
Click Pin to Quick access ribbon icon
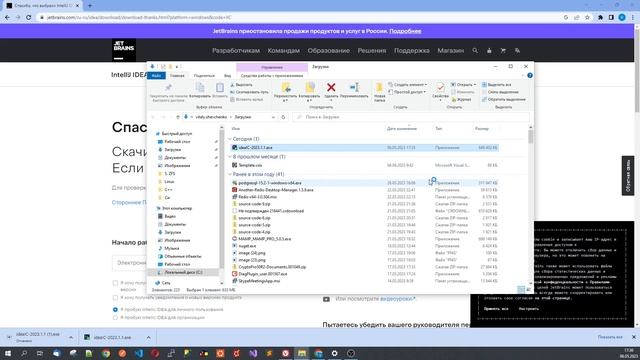point(168,87)
